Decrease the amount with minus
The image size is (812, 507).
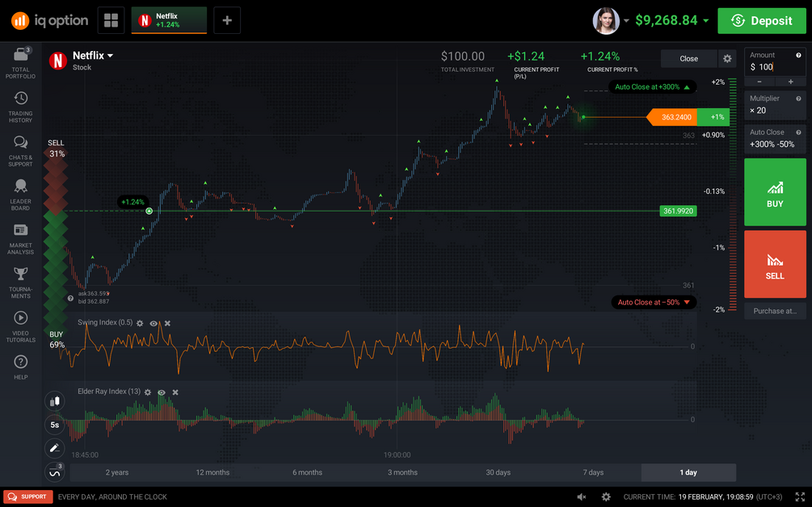pyautogui.click(x=759, y=82)
